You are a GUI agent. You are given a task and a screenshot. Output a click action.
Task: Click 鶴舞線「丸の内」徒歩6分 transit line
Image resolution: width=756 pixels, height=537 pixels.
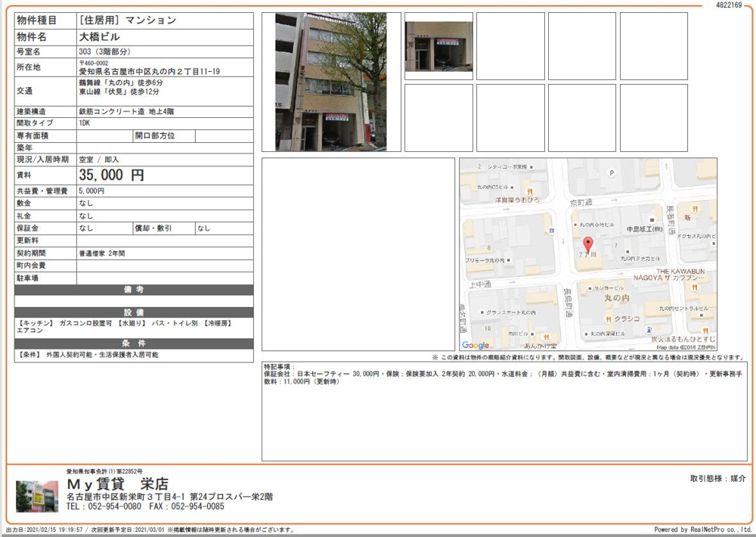click(120, 83)
